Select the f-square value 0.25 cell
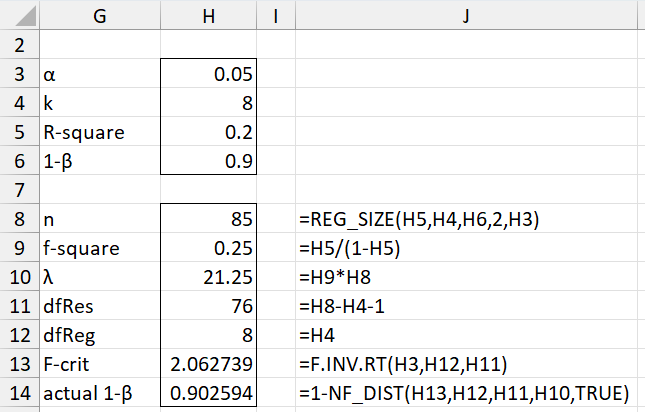Screen dimensions: 645x412 (x=208, y=247)
